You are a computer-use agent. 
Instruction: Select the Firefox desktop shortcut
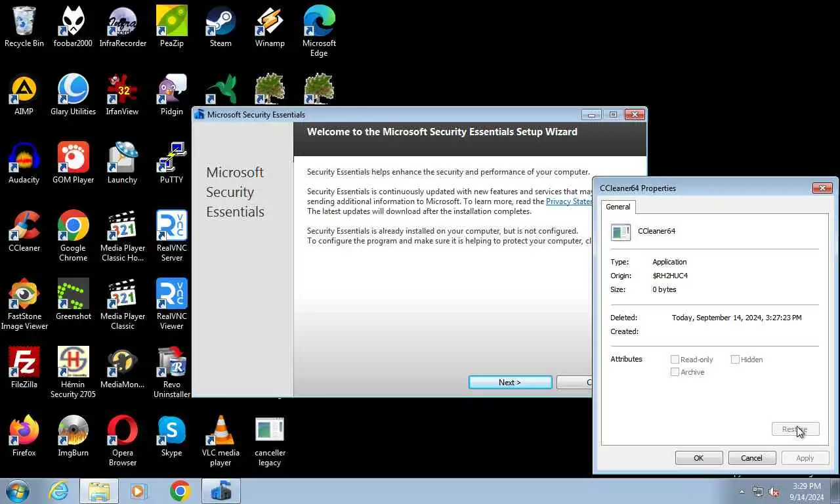pyautogui.click(x=24, y=436)
